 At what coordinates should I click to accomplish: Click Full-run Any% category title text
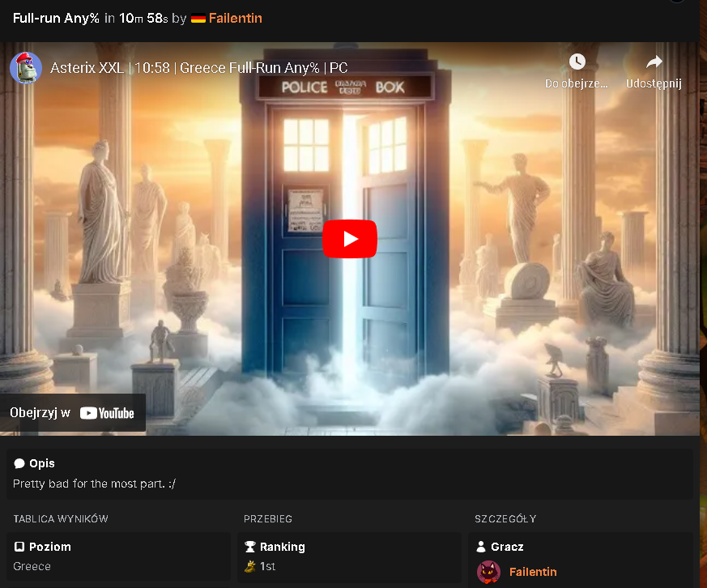(x=56, y=19)
